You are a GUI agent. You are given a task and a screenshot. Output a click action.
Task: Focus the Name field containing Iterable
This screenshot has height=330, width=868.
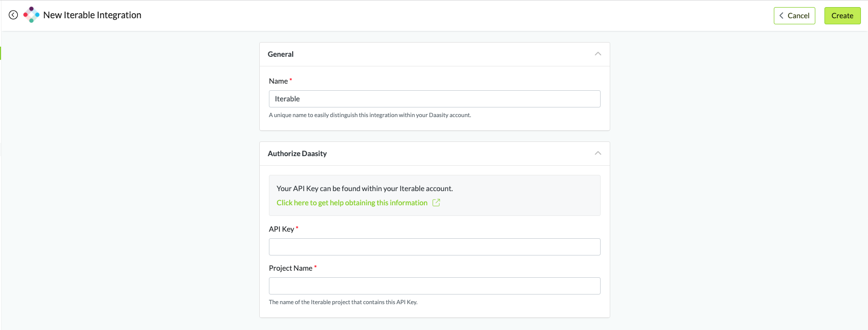pyautogui.click(x=434, y=99)
